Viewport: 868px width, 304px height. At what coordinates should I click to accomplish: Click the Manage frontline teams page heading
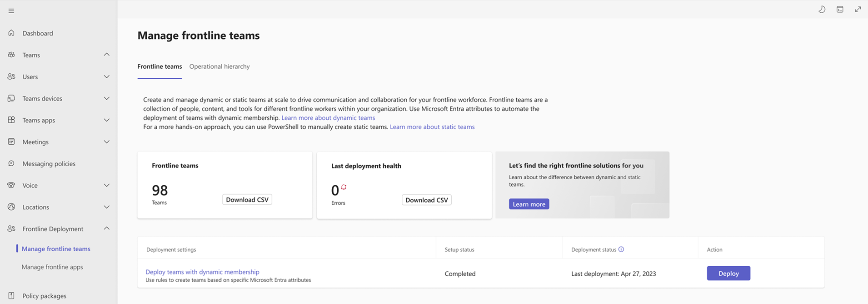coord(199,35)
